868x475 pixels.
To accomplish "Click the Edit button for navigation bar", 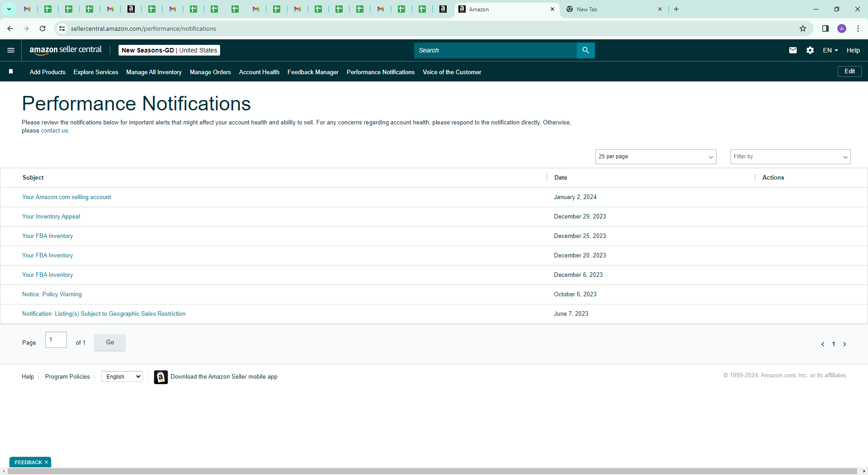I will point(849,71).
